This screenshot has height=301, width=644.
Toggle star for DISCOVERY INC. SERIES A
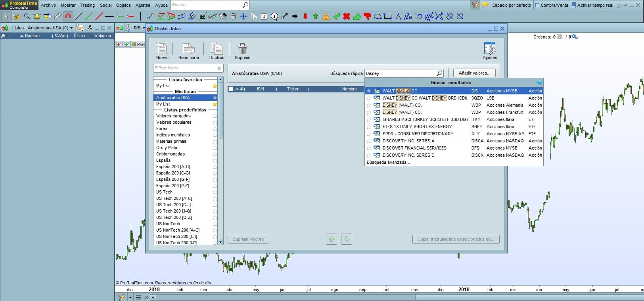coord(369,141)
